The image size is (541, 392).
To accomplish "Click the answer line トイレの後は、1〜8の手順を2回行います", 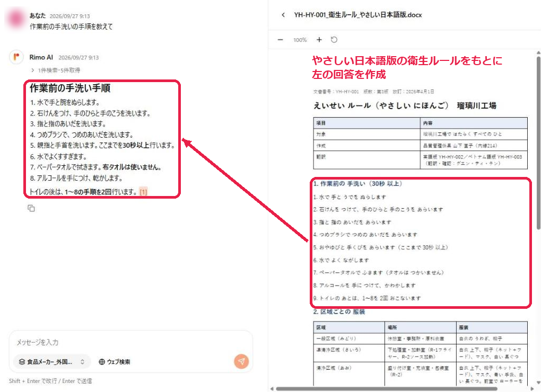I will tap(83, 192).
